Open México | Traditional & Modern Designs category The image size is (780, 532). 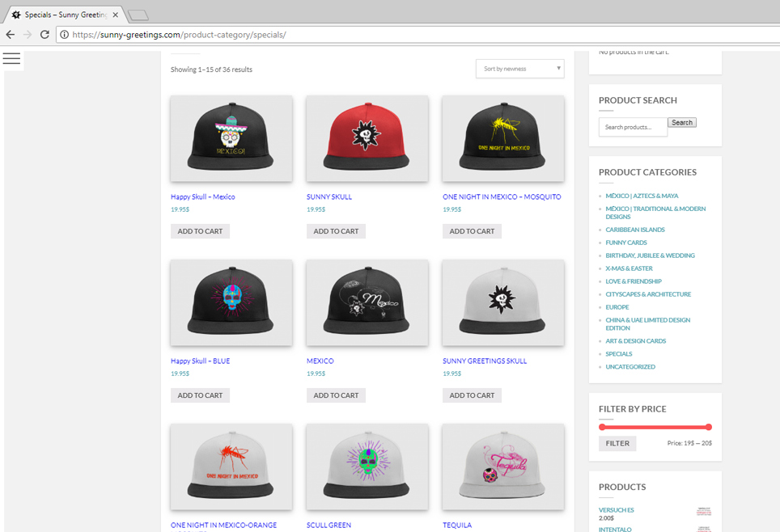tap(655, 213)
